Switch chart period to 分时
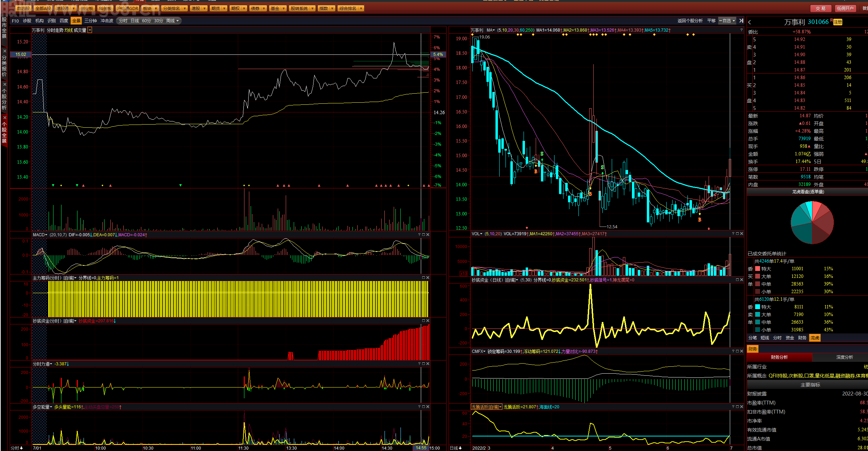Image resolution: width=868 pixels, height=451 pixels. tap(123, 21)
